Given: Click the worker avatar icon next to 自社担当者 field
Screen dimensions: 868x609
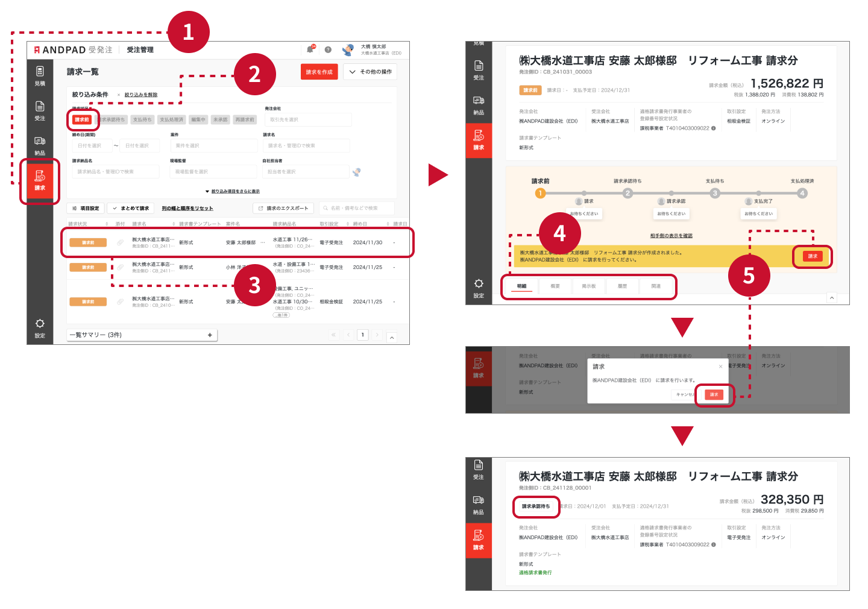Looking at the screenshot, I should point(356,172).
